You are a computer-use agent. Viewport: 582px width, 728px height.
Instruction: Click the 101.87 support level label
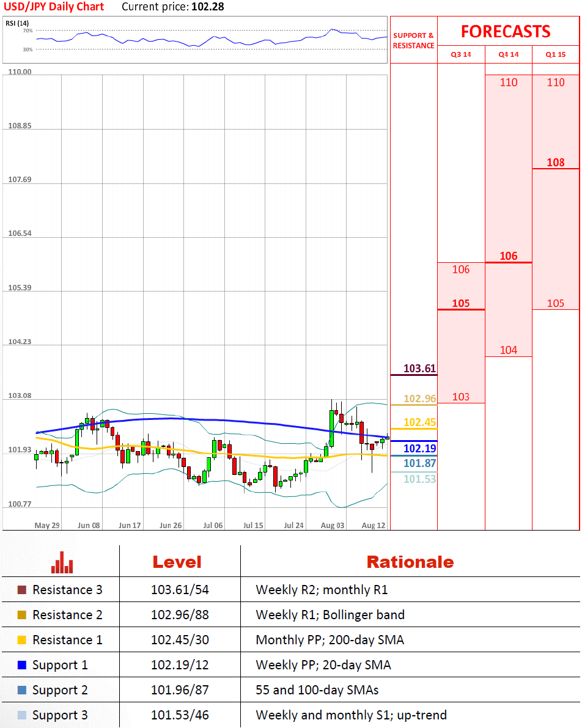(419, 463)
